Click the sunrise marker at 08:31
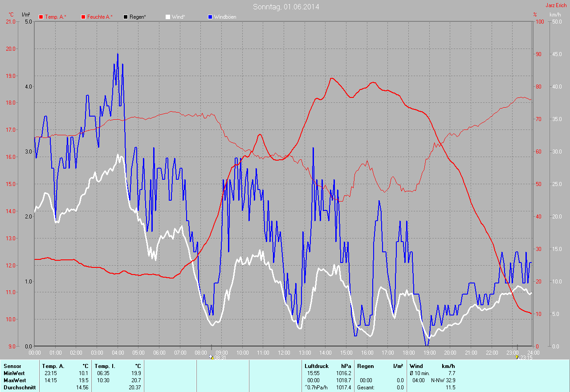This screenshot has width=570, height=392. pyautogui.click(x=212, y=357)
